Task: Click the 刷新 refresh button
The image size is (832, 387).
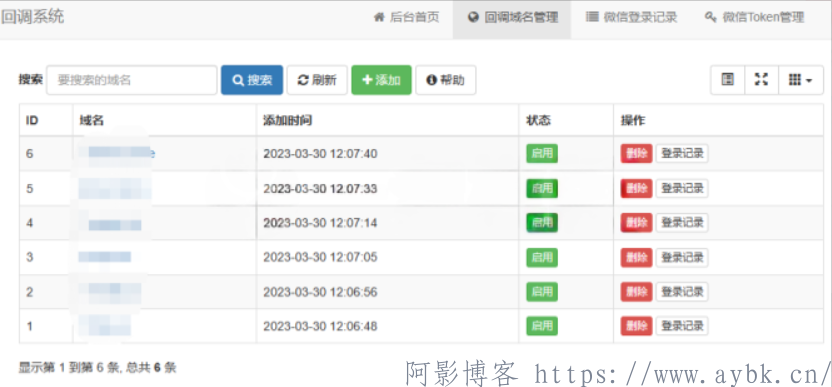Action: point(317,80)
